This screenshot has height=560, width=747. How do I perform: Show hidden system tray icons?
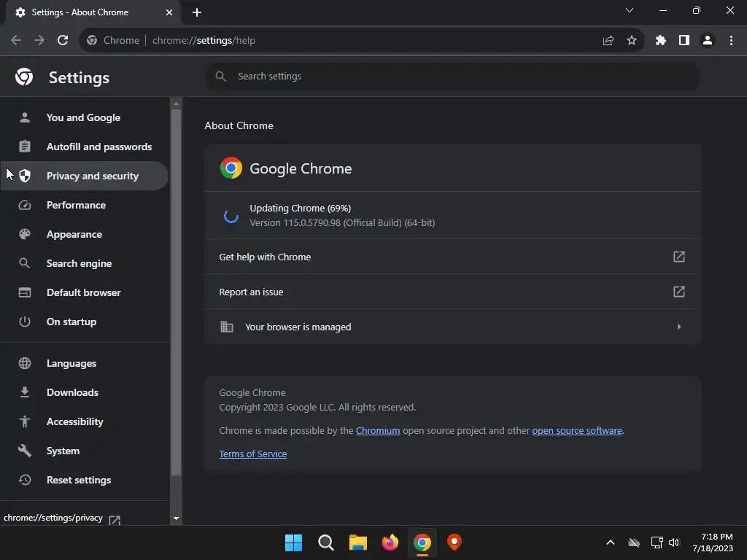tap(611, 542)
